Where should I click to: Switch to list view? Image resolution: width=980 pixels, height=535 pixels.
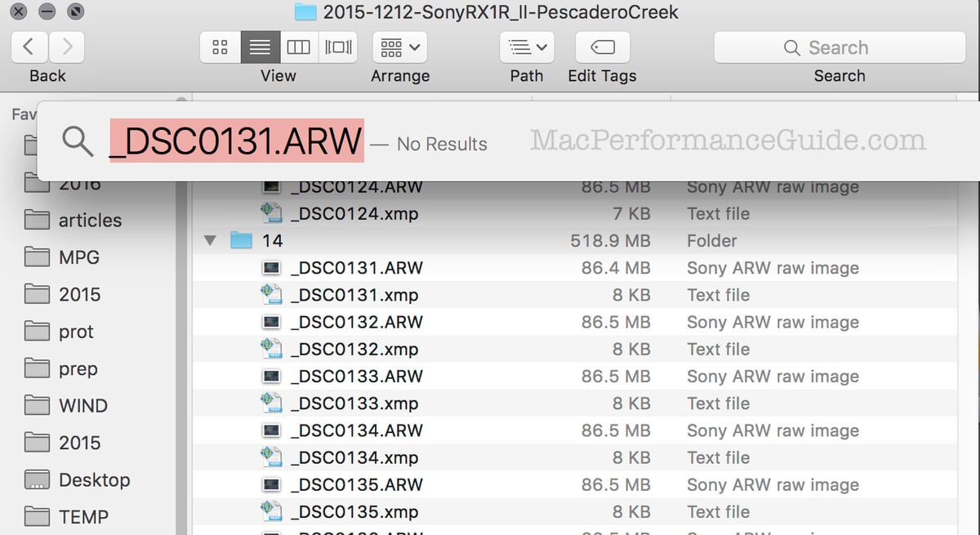(260, 47)
